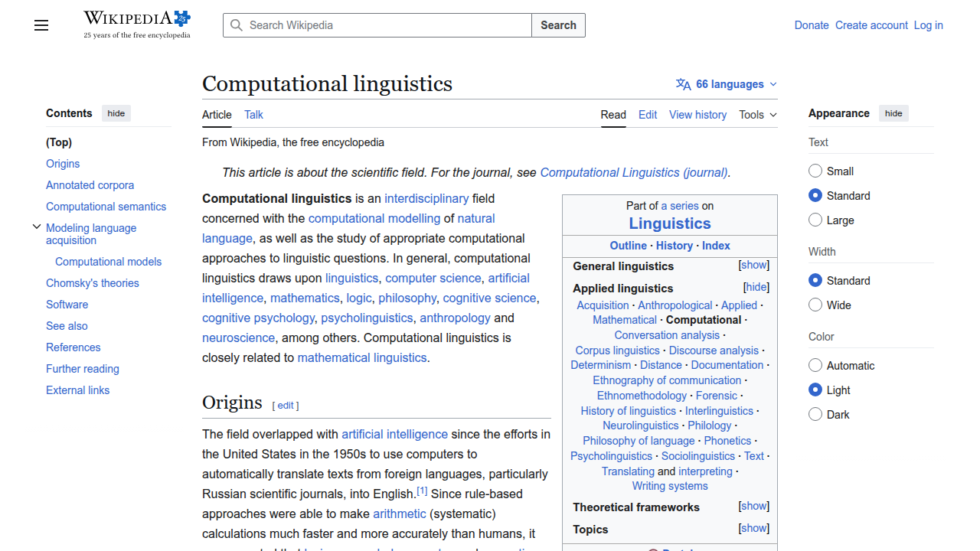This screenshot has width=980, height=551.
Task: Open the interdisciplinary link
Action: point(426,198)
